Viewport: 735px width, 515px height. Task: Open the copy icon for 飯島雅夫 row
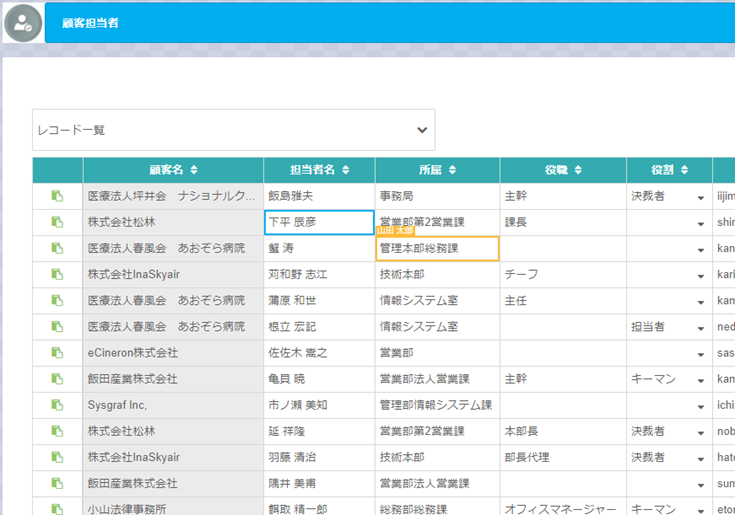pos(57,196)
